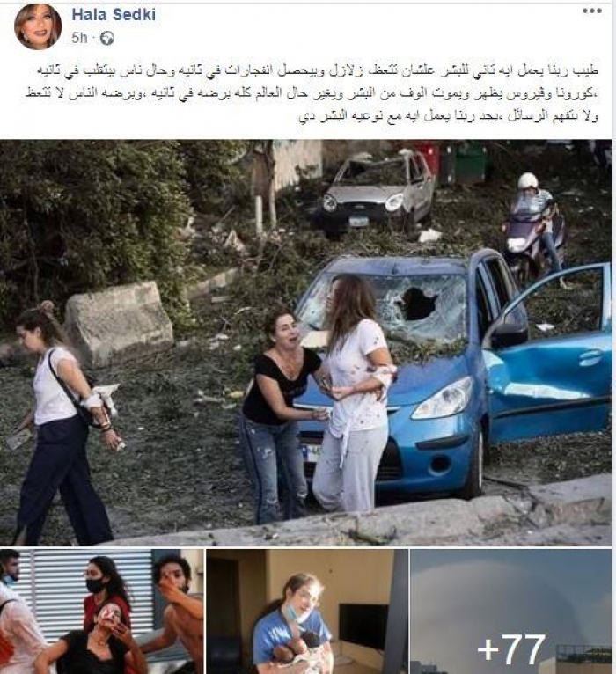Click the walking woman with the bandaged arm

pos(64,423)
